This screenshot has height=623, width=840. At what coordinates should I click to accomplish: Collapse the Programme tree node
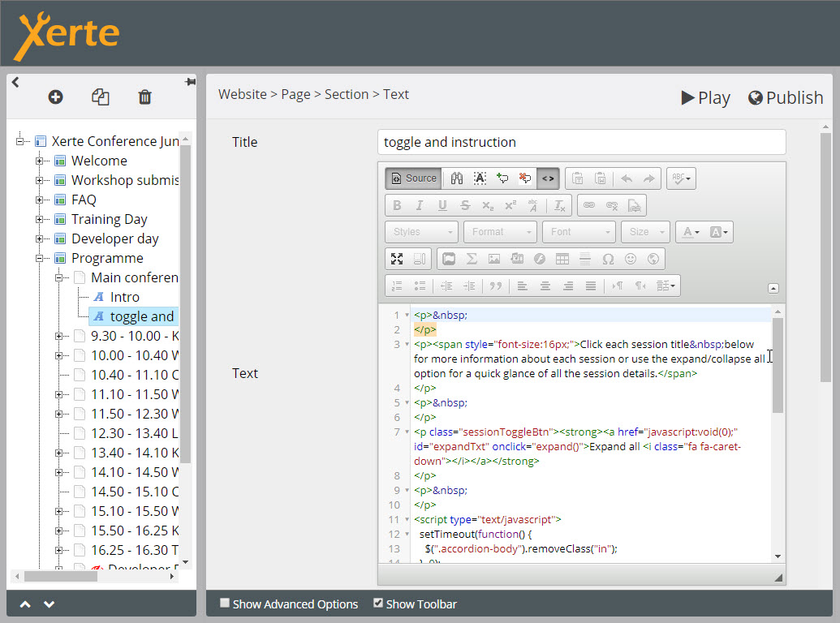click(x=39, y=258)
